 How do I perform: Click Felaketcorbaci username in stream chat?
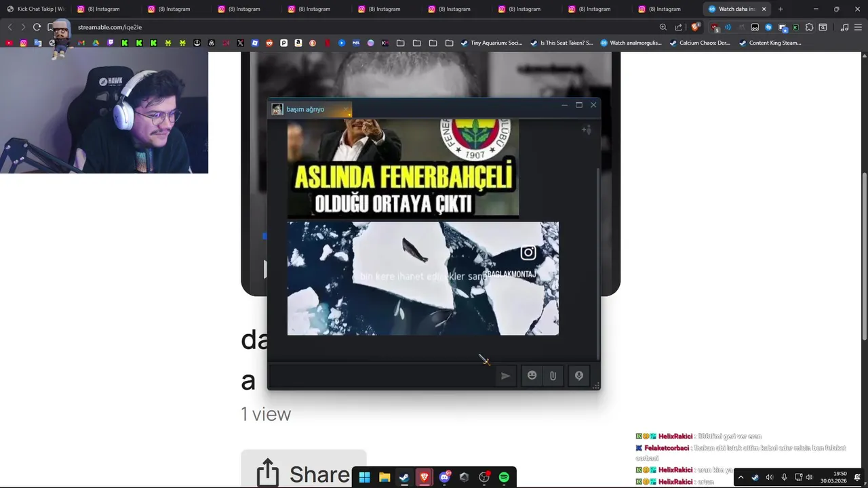click(x=667, y=447)
